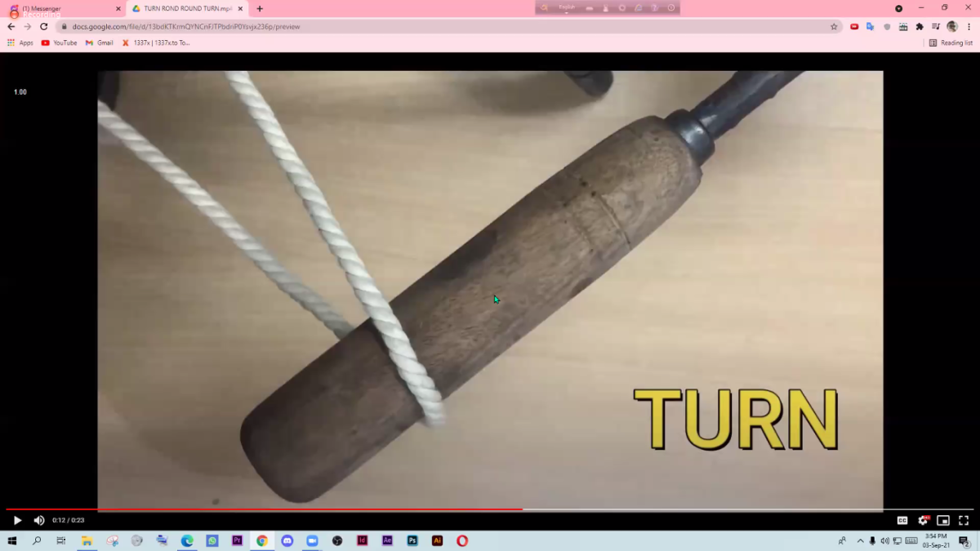Open Windows Start menu
Image resolution: width=980 pixels, height=551 pixels.
tap(12, 540)
